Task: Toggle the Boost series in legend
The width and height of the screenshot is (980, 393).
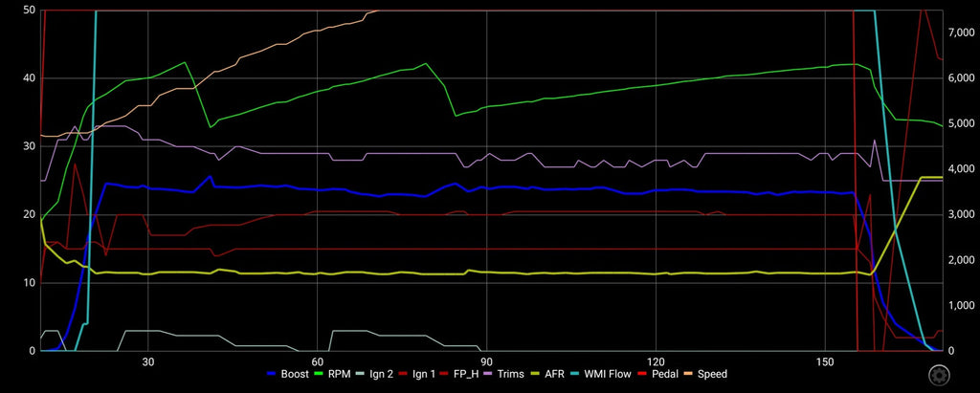Action: click(287, 374)
